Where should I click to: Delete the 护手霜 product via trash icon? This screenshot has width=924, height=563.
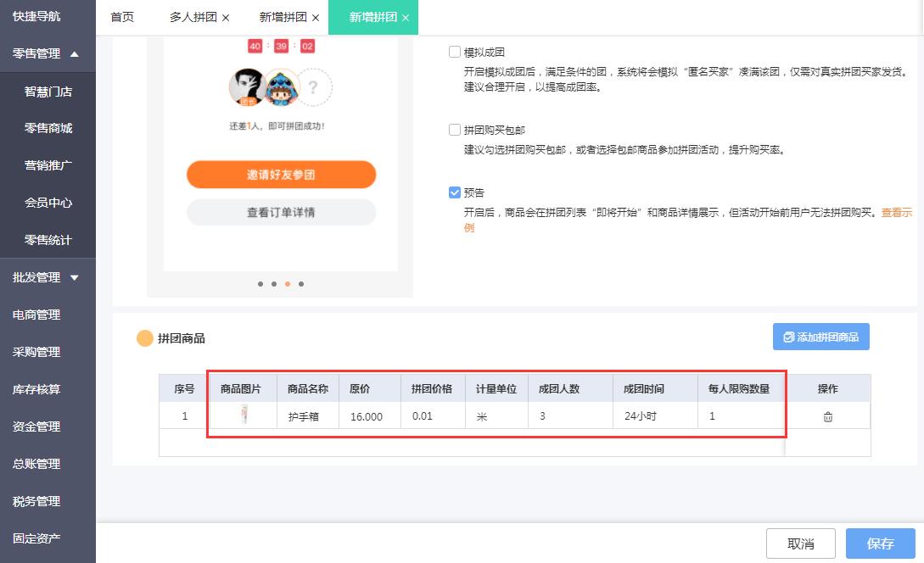pyautogui.click(x=827, y=415)
